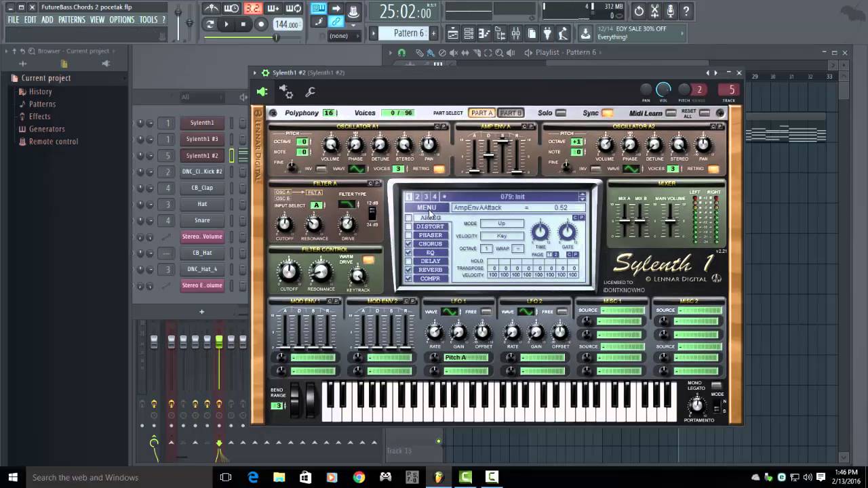Screen dimensions: 868x488
Task: Enable the PHASER effect checkbox
Action: coord(408,235)
